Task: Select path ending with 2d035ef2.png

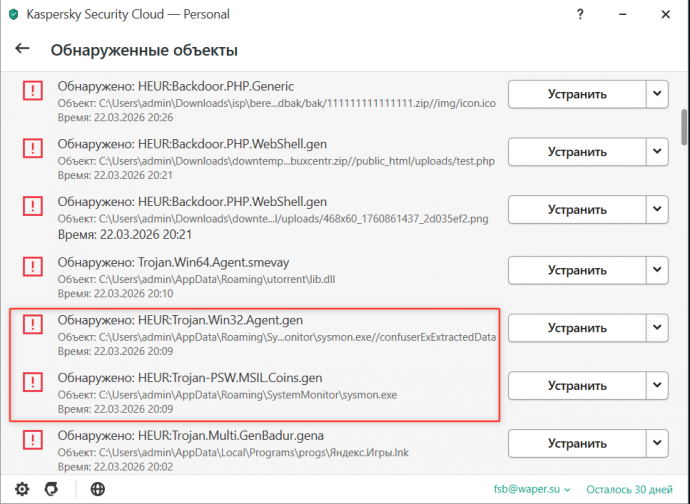Action: click(273, 219)
